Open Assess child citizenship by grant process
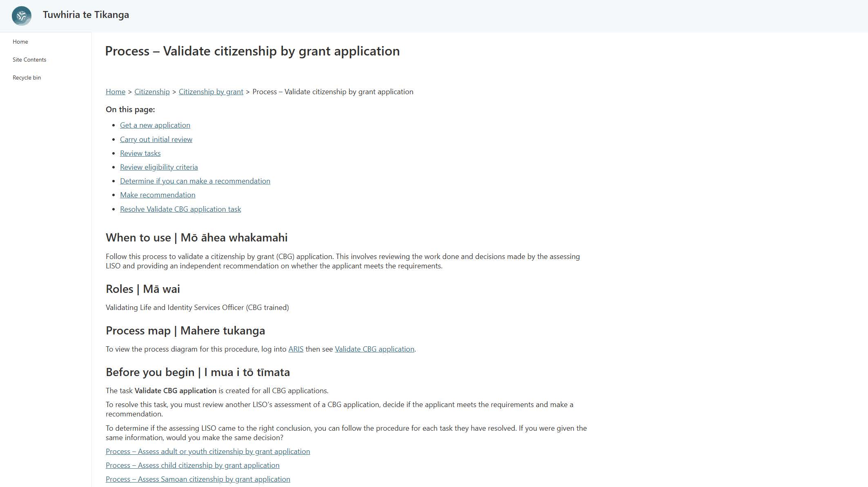This screenshot has height=487, width=868. (192, 465)
